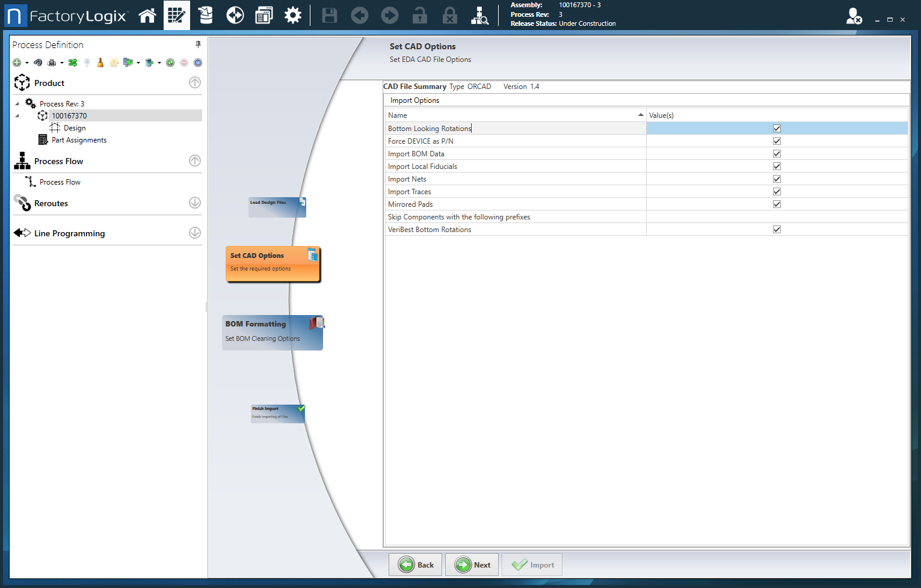
Task: Click the process flow search icon in toolbar
Action: click(479, 16)
